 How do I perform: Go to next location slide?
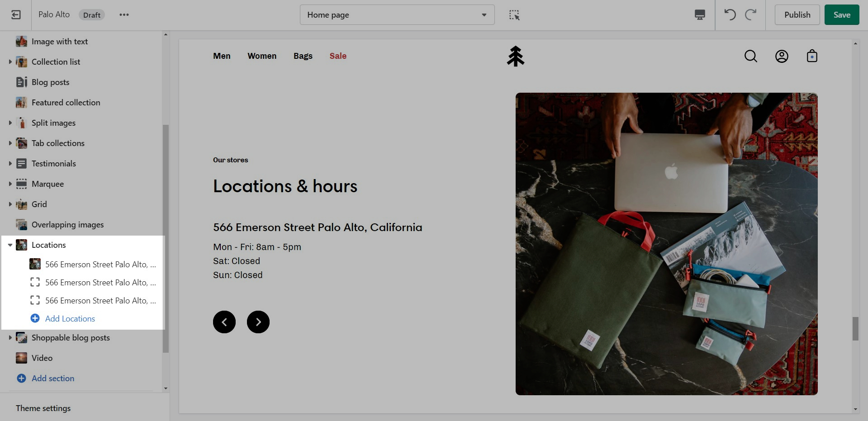point(258,322)
